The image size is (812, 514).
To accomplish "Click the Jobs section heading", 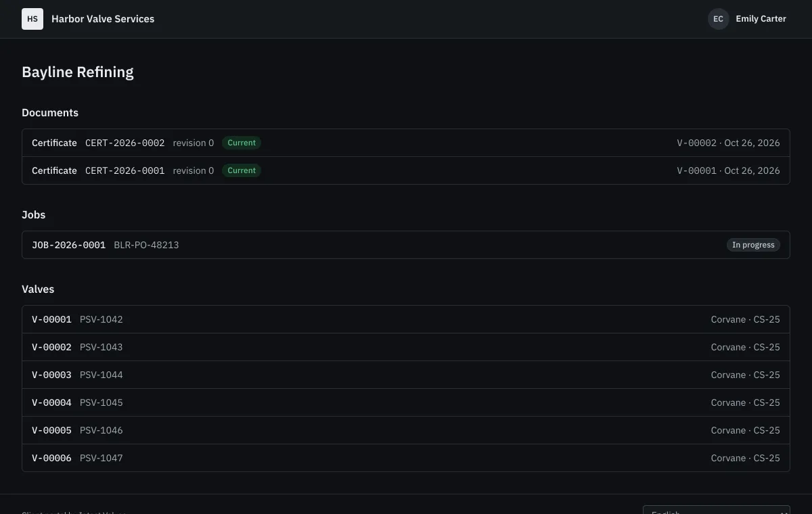I will point(34,214).
